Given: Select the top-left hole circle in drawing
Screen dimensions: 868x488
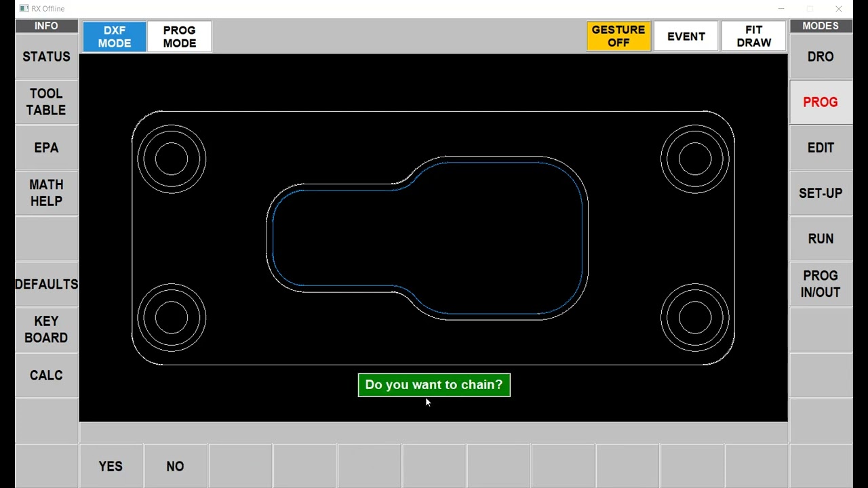Looking at the screenshot, I should 172,159.
